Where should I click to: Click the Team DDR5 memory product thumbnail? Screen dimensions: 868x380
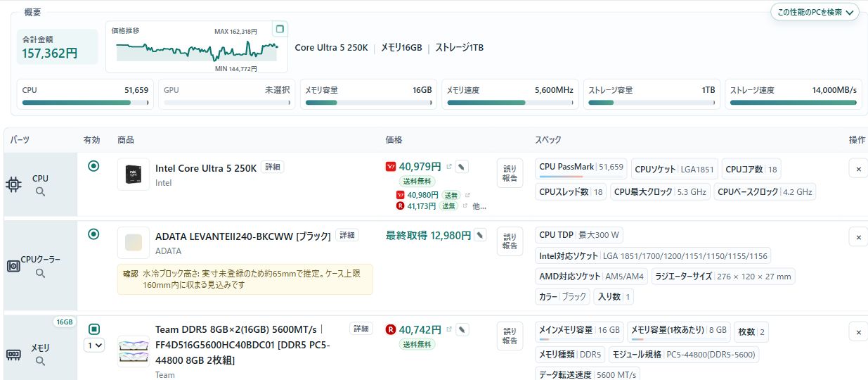coord(134,351)
